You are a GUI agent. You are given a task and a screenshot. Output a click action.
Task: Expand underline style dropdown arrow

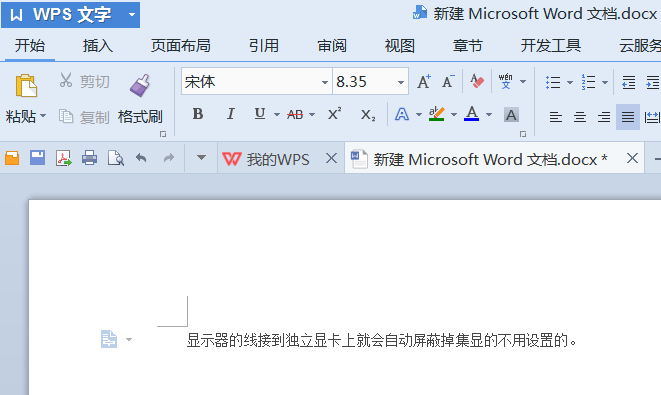pos(277,115)
